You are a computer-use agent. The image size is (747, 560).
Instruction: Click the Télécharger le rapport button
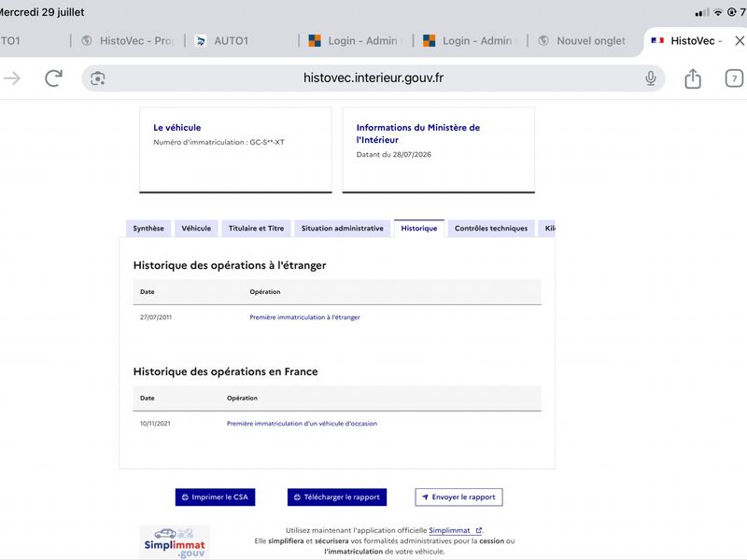337,497
